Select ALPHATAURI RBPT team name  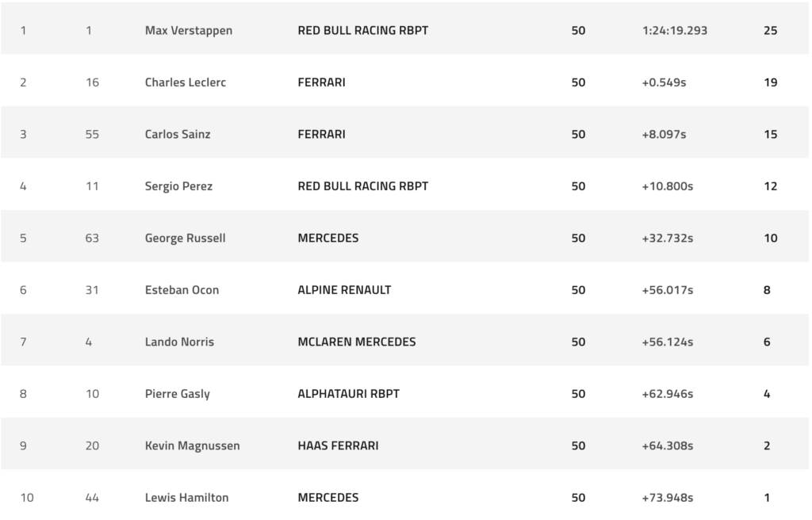348,394
